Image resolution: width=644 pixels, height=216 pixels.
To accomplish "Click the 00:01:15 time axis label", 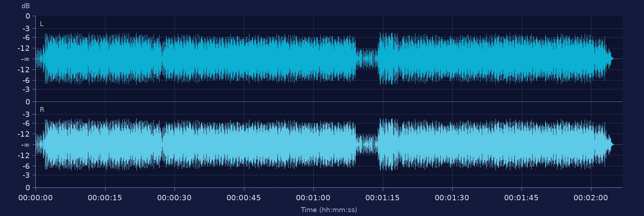I will (x=382, y=198).
